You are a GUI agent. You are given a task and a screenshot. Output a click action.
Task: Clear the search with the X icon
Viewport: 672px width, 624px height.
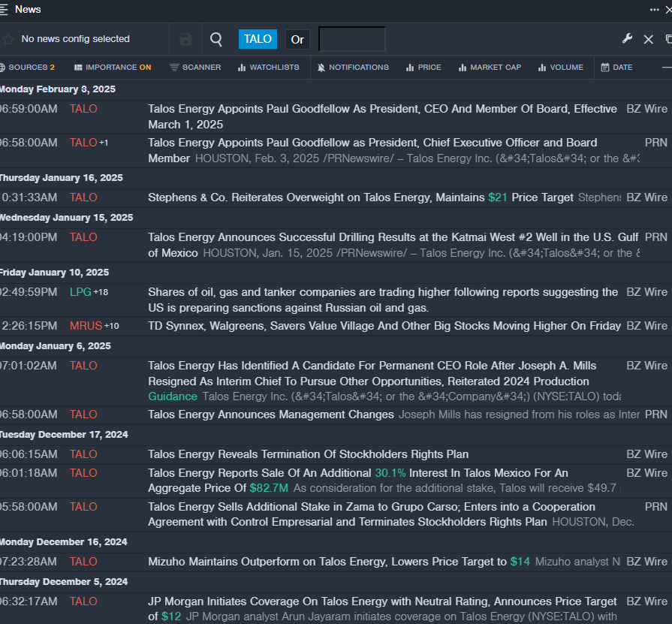[648, 39]
